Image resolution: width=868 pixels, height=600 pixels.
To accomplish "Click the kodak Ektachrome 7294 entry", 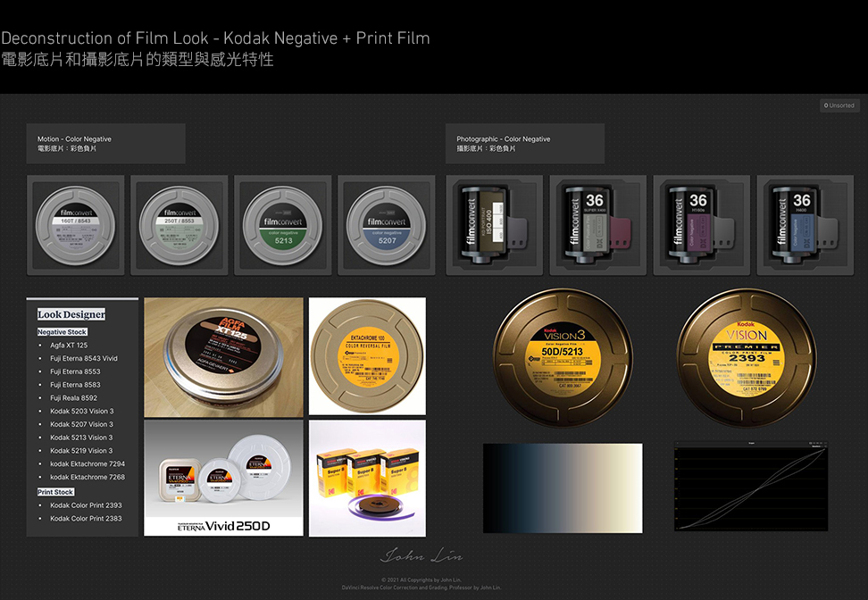I will [88, 463].
